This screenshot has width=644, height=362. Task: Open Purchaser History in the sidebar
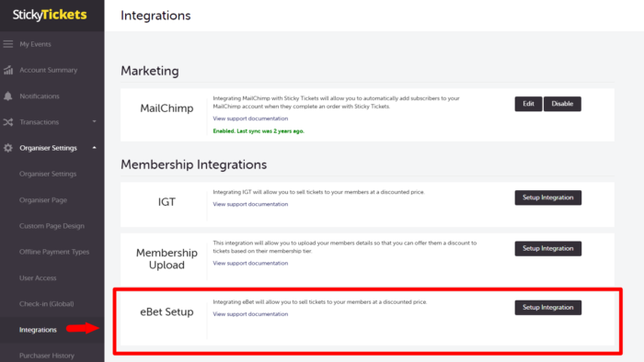tap(47, 356)
